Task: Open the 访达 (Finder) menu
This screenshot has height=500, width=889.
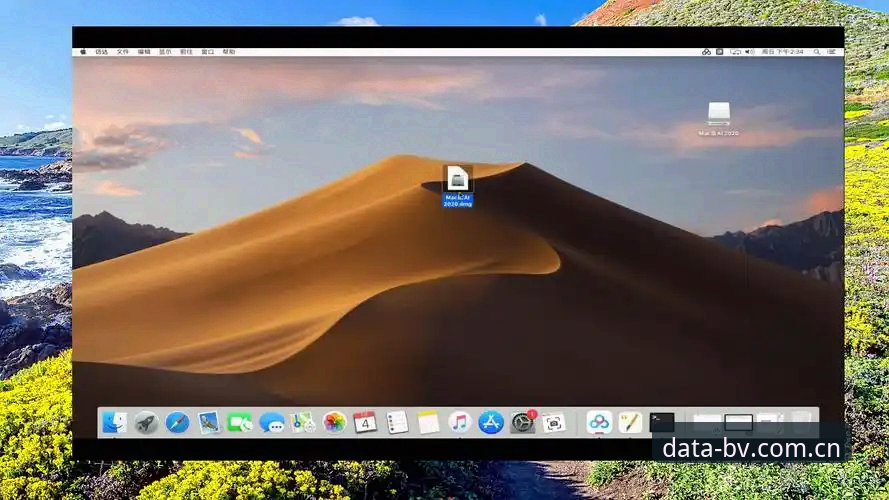Action: click(101, 52)
